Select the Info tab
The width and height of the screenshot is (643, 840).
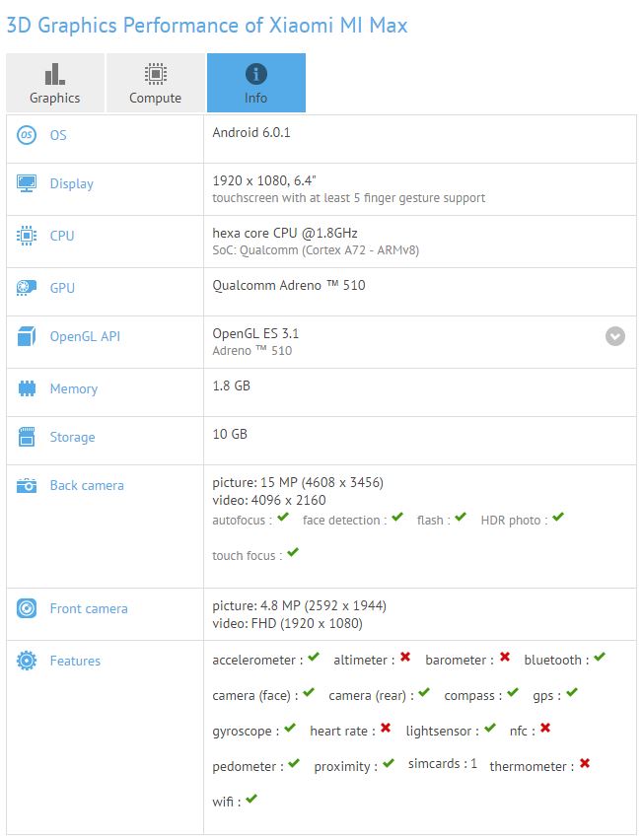point(256,83)
